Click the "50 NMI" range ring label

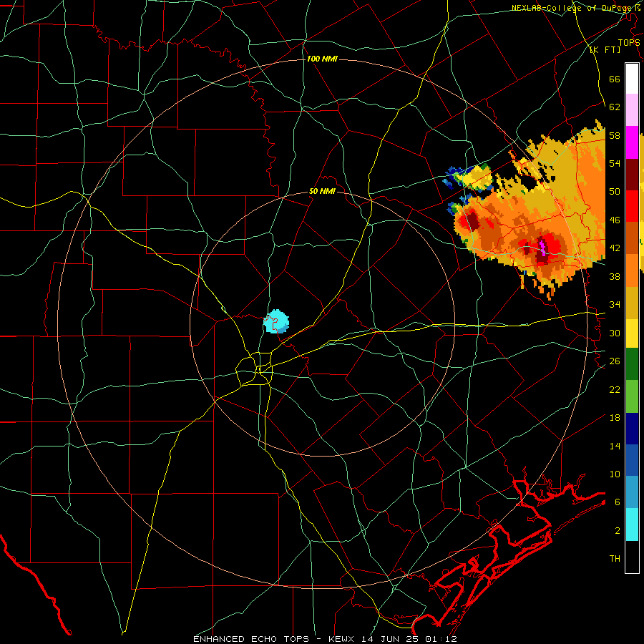pos(322,191)
